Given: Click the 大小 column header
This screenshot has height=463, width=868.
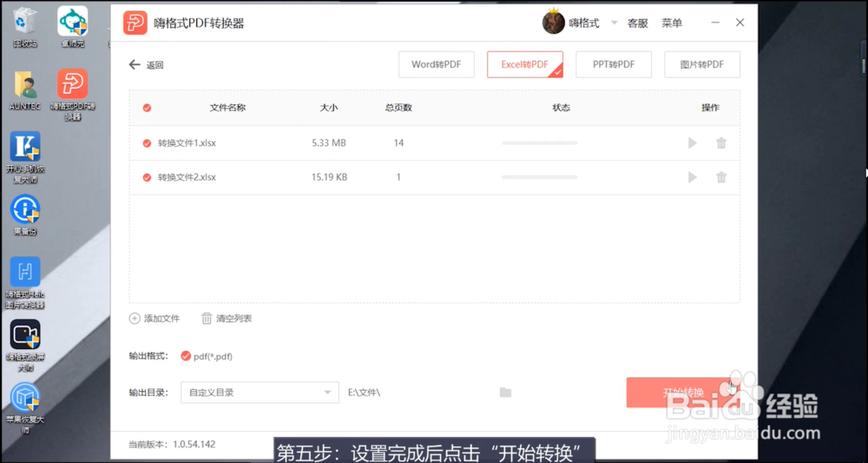Looking at the screenshot, I should [328, 108].
